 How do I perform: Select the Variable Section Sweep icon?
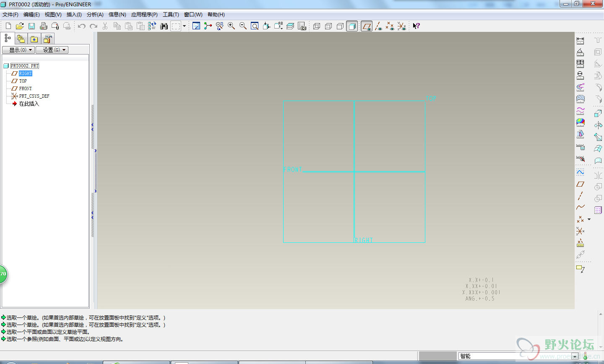point(598,137)
